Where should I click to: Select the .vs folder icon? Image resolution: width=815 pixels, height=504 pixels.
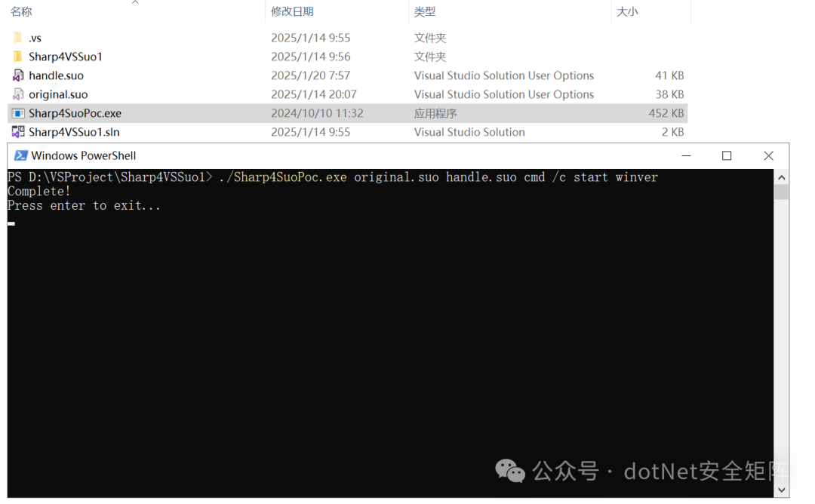[17, 38]
